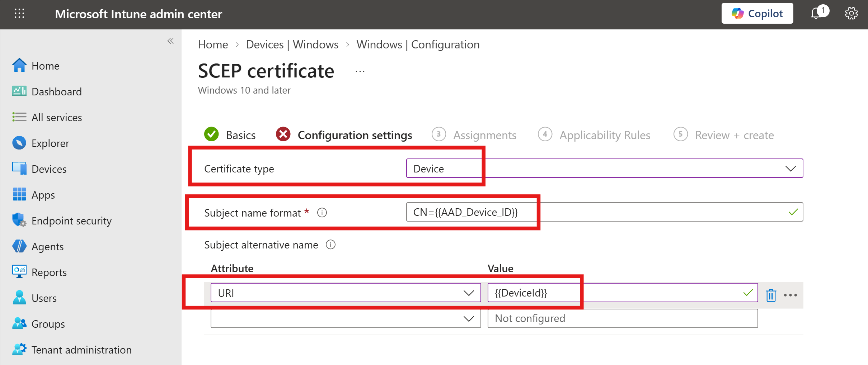Click the Home breadcrumb link
Image resolution: width=868 pixels, height=365 pixels.
(213, 44)
